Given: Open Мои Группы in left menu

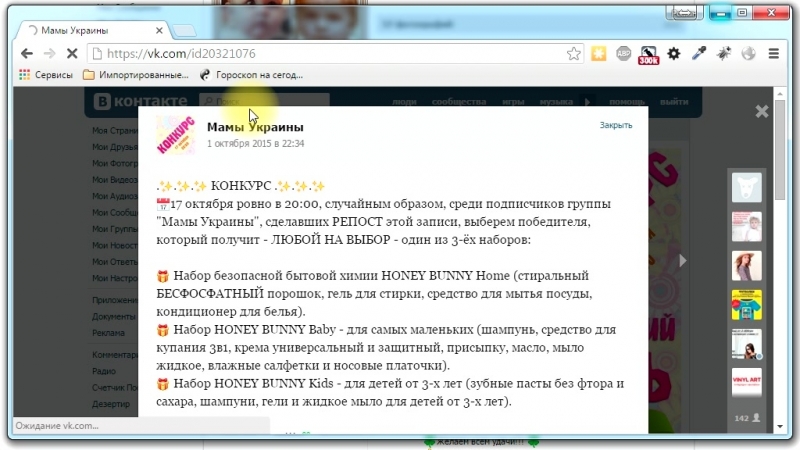Looking at the screenshot, I should tap(115, 229).
